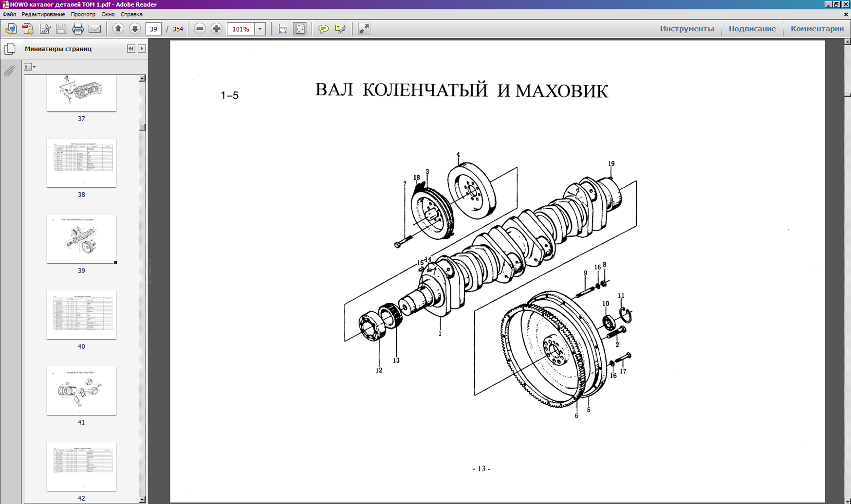The width and height of the screenshot is (851, 504).
Task: Toggle fit one full page view
Action: (x=300, y=29)
